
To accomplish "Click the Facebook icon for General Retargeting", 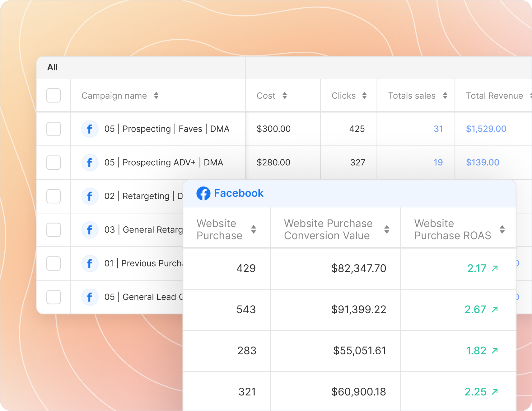I will coord(90,230).
